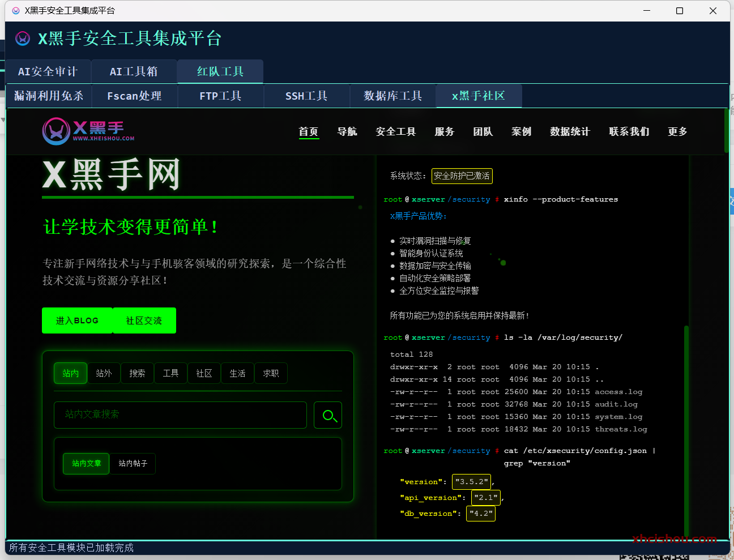This screenshot has height=560, width=734.
Task: Click the app icon in the title bar
Action: point(15,10)
